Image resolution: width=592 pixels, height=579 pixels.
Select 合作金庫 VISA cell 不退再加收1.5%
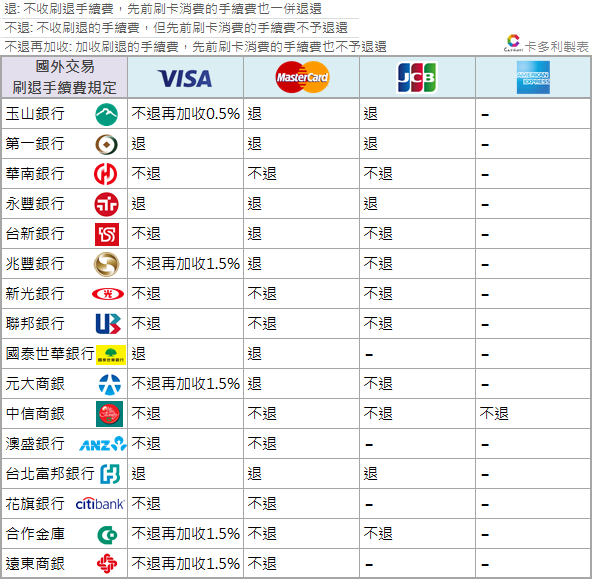point(185,534)
